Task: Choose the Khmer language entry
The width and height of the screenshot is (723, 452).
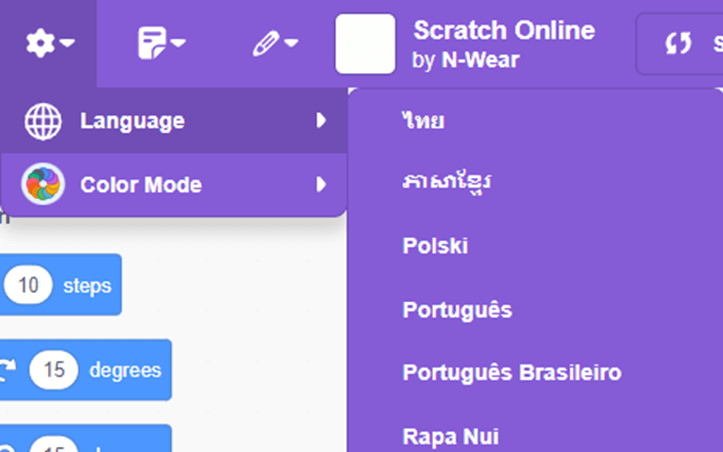Action: click(446, 183)
